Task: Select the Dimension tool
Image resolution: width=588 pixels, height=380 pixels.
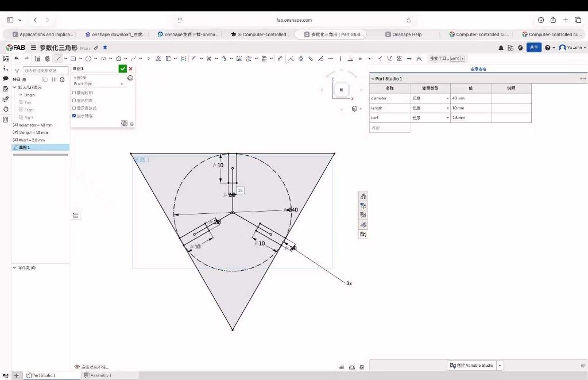Action: [280, 59]
